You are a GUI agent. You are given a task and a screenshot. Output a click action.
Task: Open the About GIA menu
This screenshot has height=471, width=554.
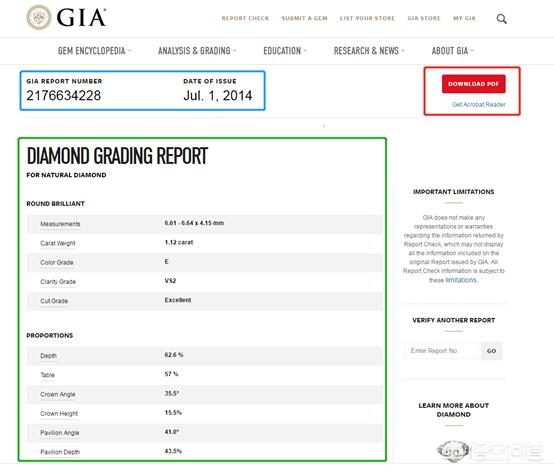click(x=452, y=51)
